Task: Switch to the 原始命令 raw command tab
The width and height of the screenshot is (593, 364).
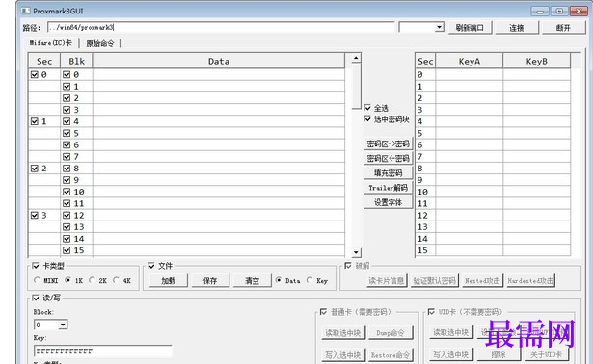Action: (x=100, y=43)
